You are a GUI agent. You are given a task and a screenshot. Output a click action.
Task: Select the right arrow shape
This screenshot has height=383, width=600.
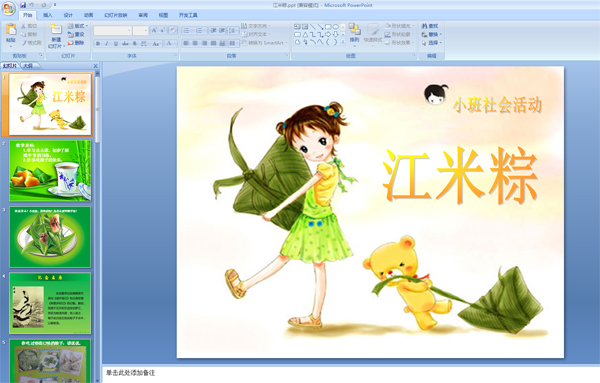pyautogui.click(x=328, y=34)
